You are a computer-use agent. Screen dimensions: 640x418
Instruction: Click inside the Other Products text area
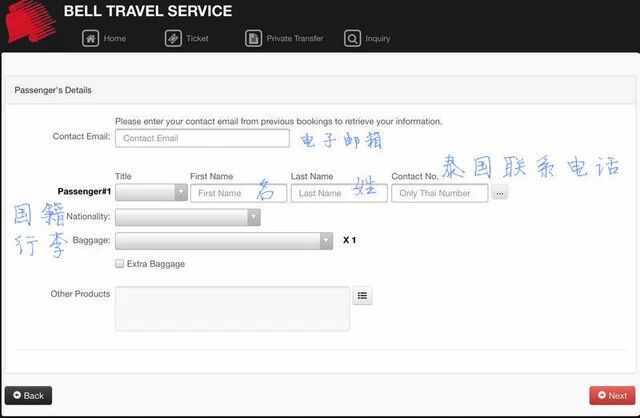point(232,309)
